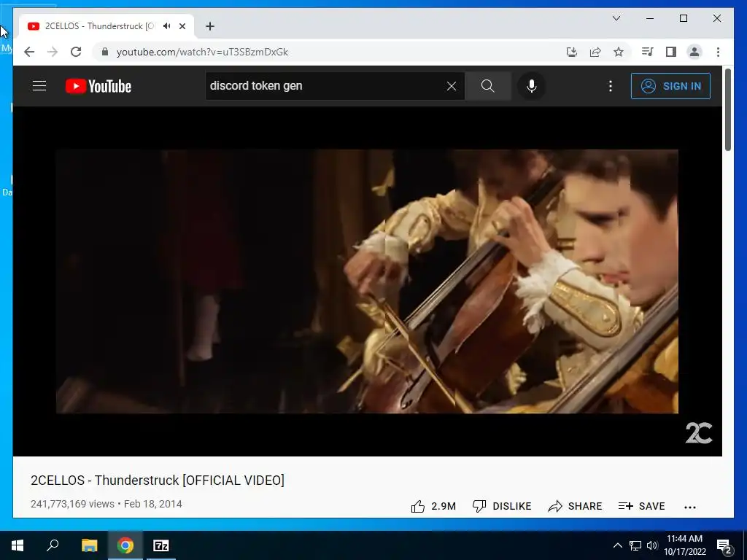Go to the YouTube home logo

tap(98, 86)
